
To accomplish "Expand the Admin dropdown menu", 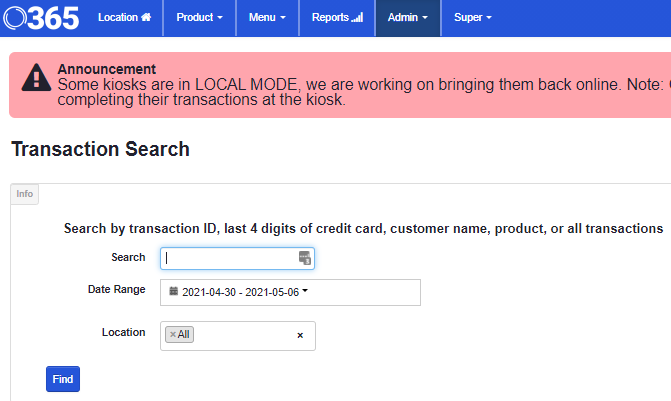I will (x=408, y=18).
